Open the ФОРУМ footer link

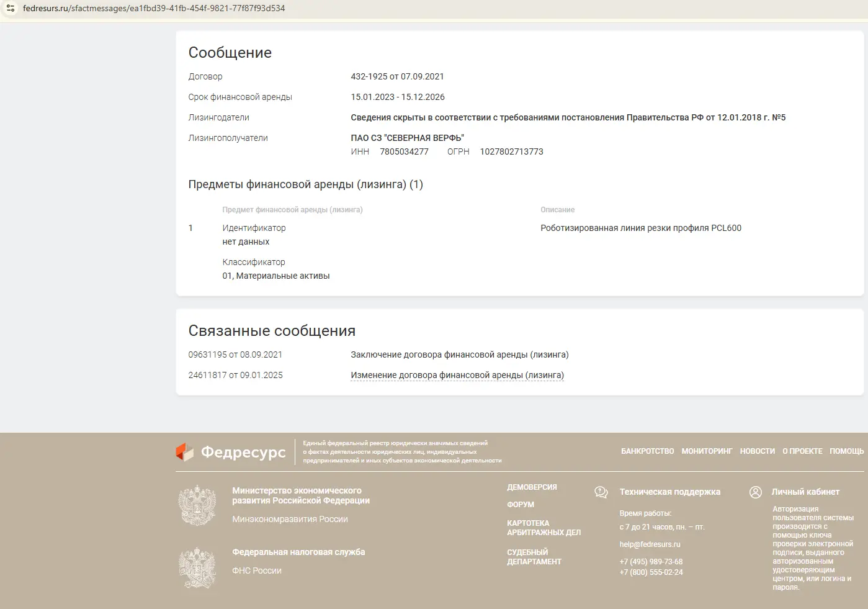(x=521, y=505)
